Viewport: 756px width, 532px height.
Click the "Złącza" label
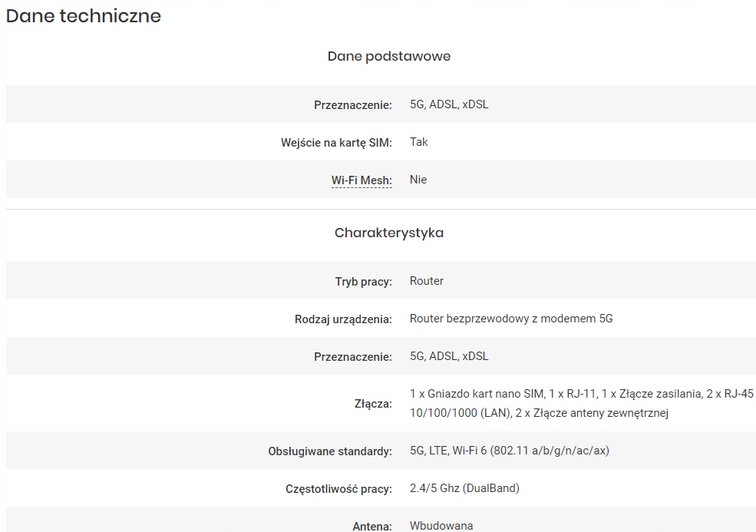tap(375, 404)
